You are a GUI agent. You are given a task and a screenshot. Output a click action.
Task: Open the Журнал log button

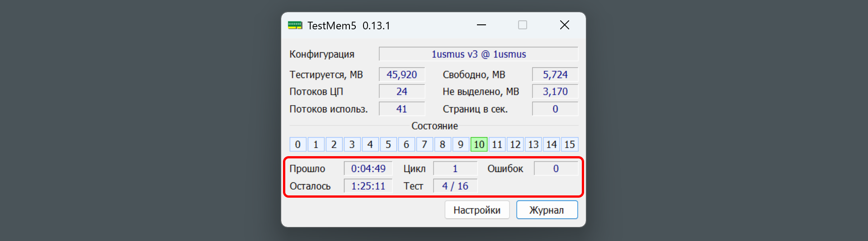coord(547,210)
